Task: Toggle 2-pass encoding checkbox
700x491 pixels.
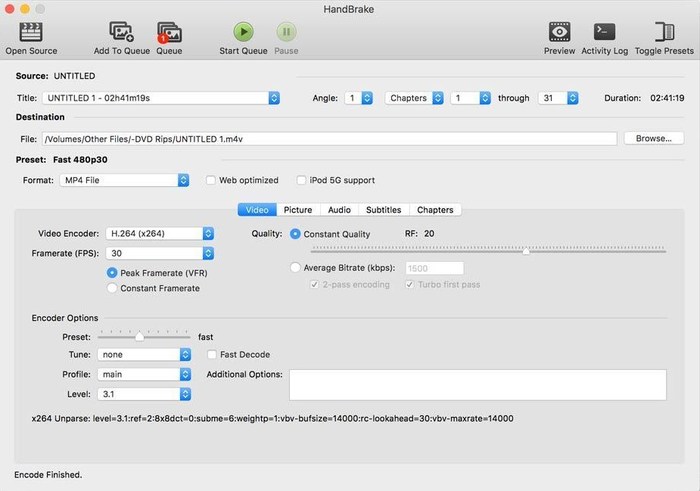Action: [x=314, y=285]
